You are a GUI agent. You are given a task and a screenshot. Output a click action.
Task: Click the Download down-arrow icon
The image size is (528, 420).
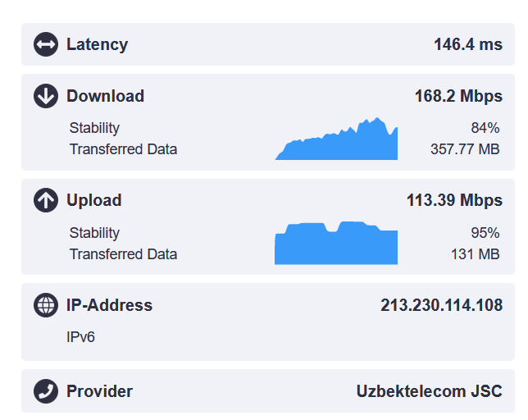(46, 96)
